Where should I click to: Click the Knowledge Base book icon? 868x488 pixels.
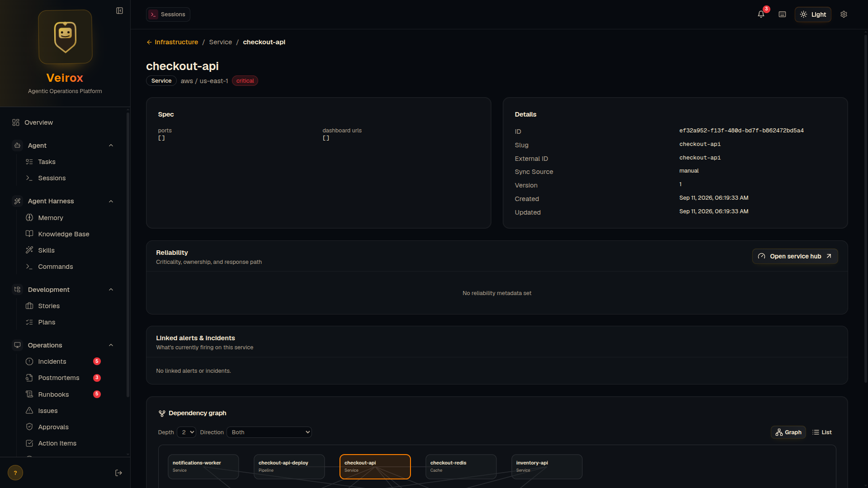(x=29, y=234)
